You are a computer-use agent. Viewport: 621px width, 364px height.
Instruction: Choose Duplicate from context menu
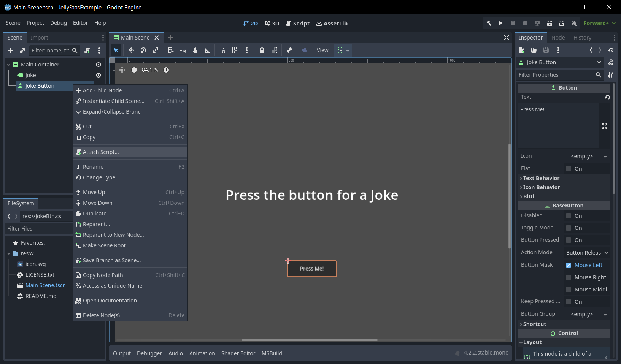point(130,214)
